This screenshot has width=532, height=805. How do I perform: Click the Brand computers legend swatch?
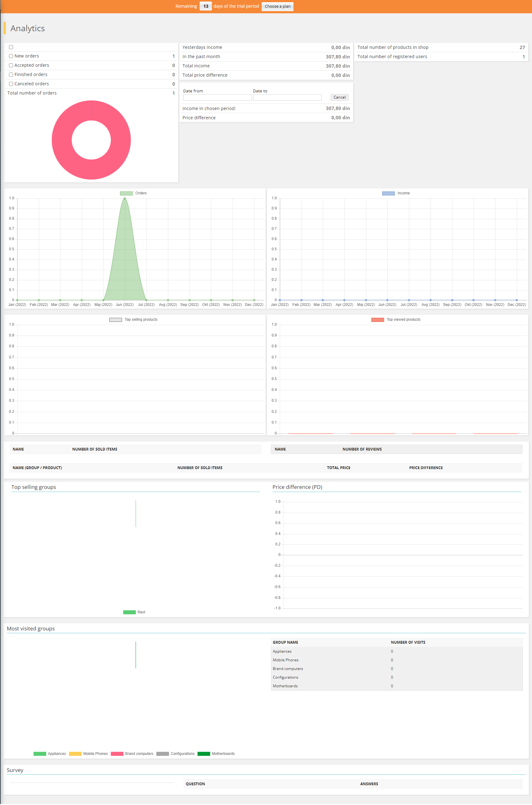(x=117, y=754)
